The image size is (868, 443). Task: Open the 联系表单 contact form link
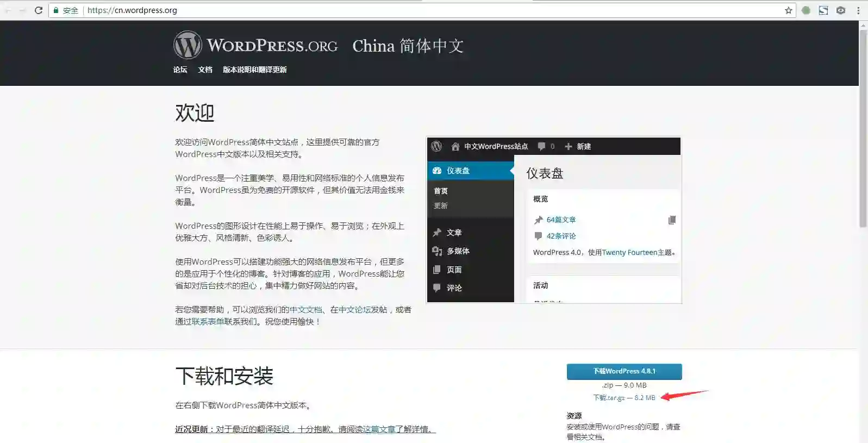point(208,321)
